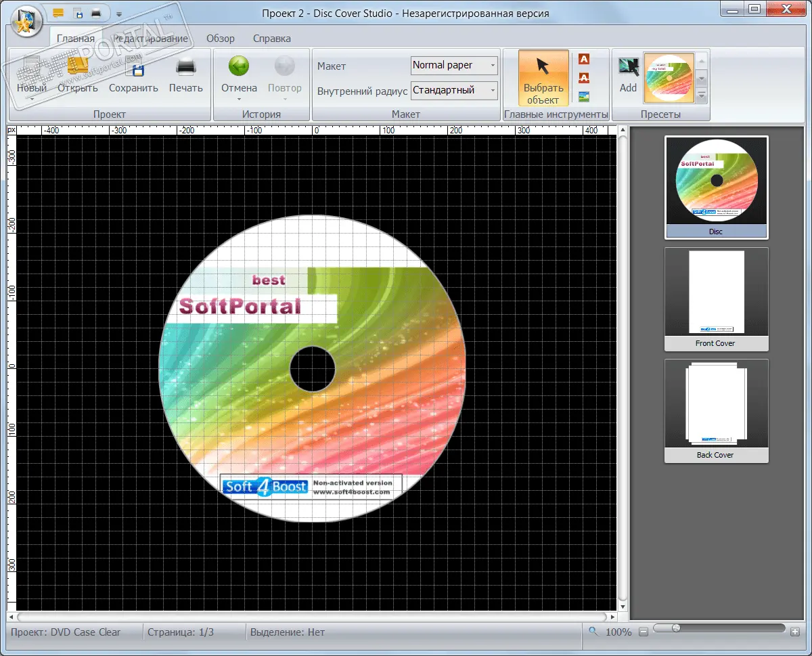Activate the Выбрать объект selection tool
Screen dimensions: 812x656
[543, 79]
